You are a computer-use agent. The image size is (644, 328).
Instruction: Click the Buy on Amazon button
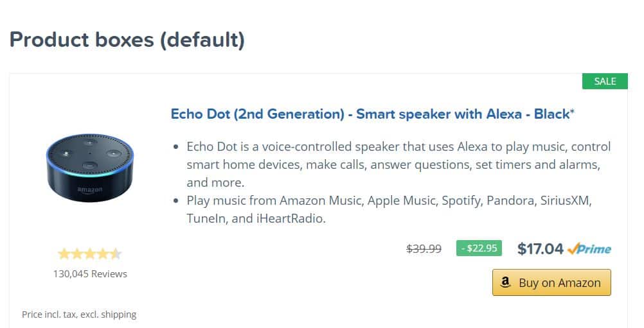(551, 282)
